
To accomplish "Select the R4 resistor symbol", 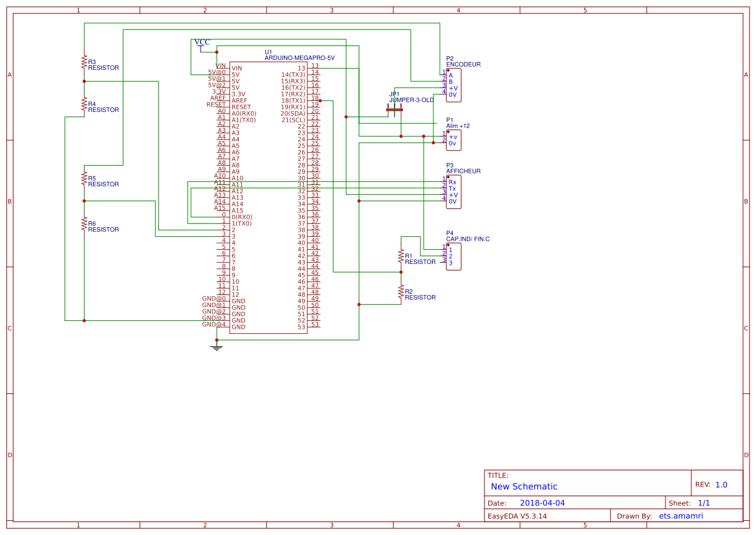I will [x=84, y=105].
